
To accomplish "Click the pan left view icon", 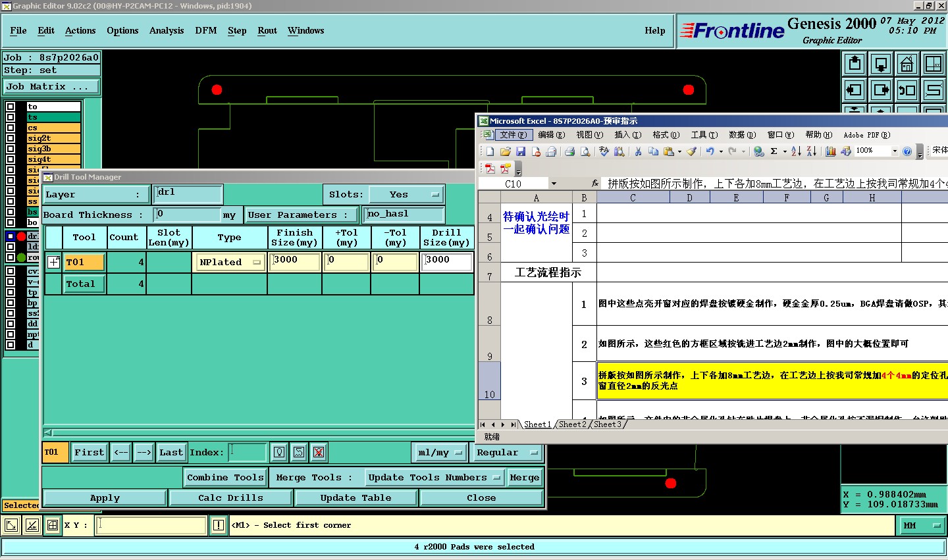I will click(x=855, y=89).
